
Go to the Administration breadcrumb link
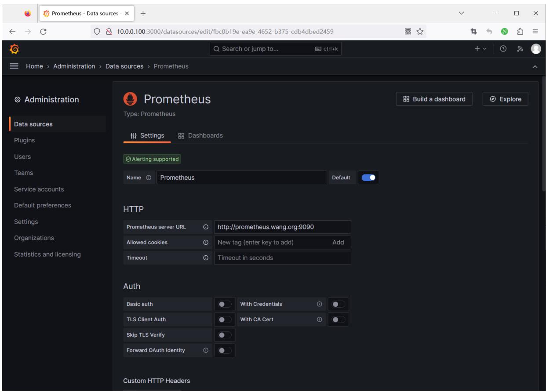pyautogui.click(x=74, y=66)
